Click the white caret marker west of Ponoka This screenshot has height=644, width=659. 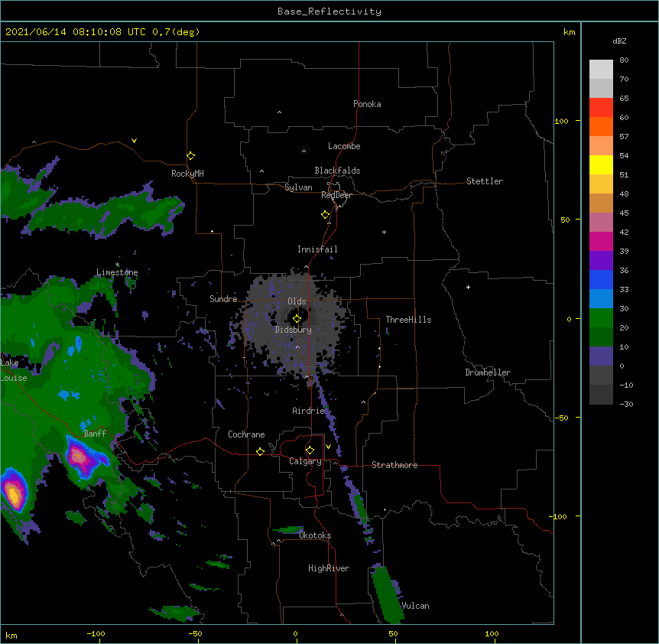click(279, 112)
